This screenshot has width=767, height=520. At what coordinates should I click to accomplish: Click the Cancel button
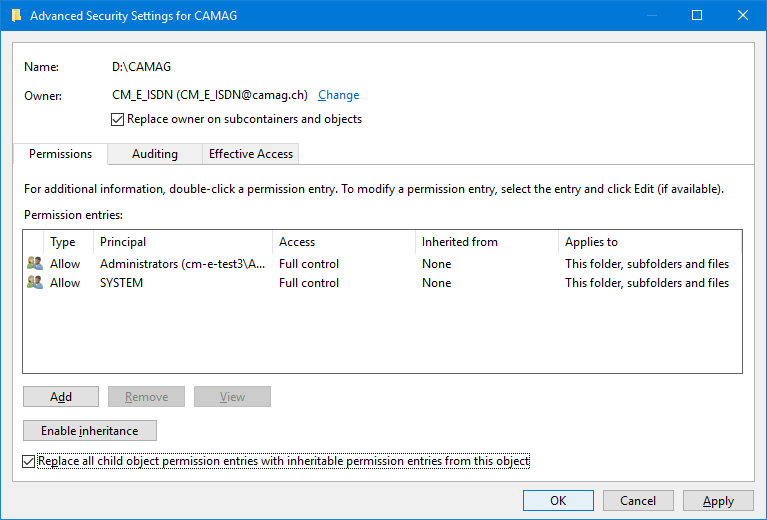[x=638, y=501]
